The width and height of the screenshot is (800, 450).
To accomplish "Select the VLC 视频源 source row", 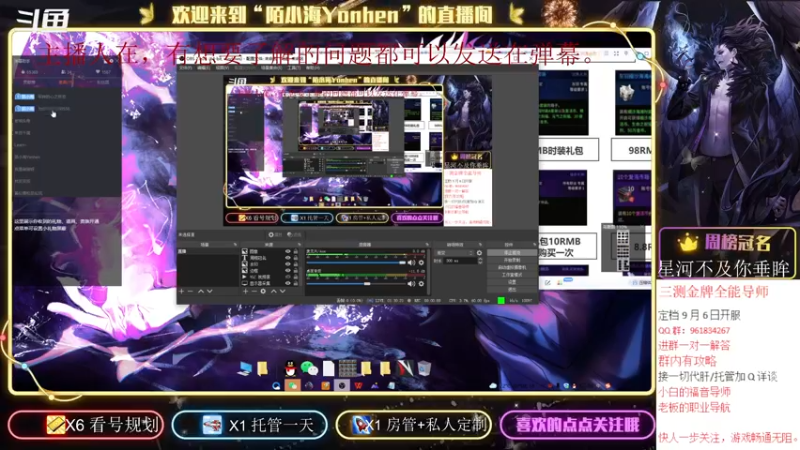I will click(270, 277).
